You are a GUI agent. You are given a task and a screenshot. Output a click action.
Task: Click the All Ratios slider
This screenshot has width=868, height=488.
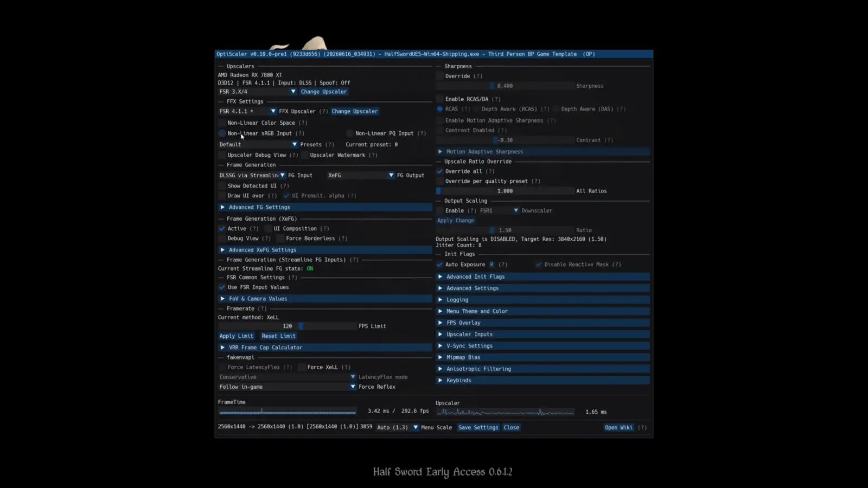[x=505, y=191]
